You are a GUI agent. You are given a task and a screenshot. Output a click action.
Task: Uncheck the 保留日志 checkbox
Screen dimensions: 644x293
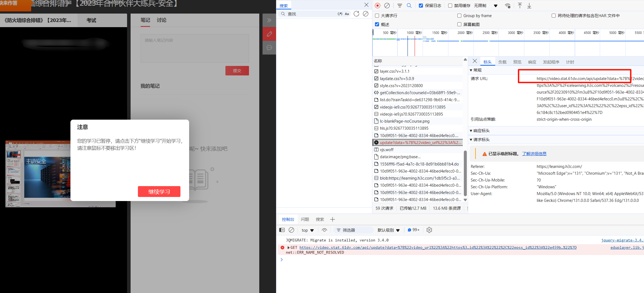[421, 5]
